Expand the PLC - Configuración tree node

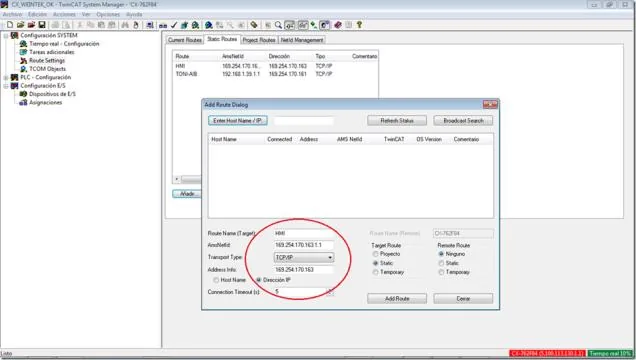(6, 77)
